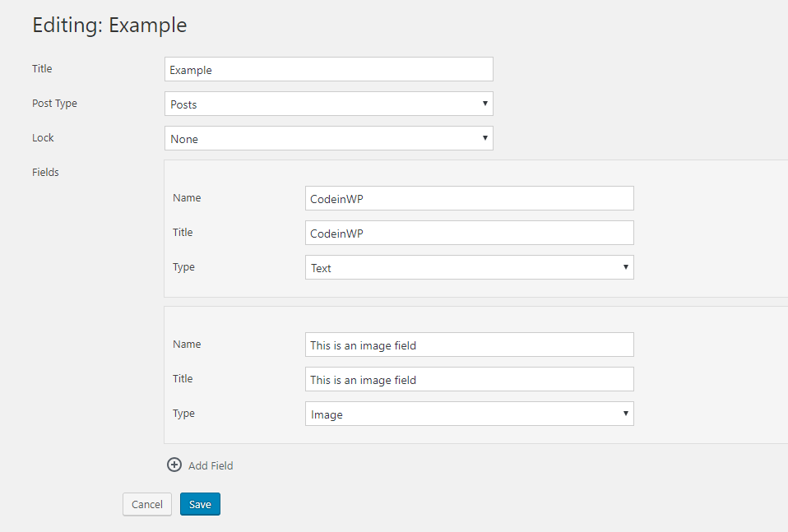Click the arrow on the Post Type select
Screen dimensions: 788x532
pyautogui.click(x=485, y=104)
